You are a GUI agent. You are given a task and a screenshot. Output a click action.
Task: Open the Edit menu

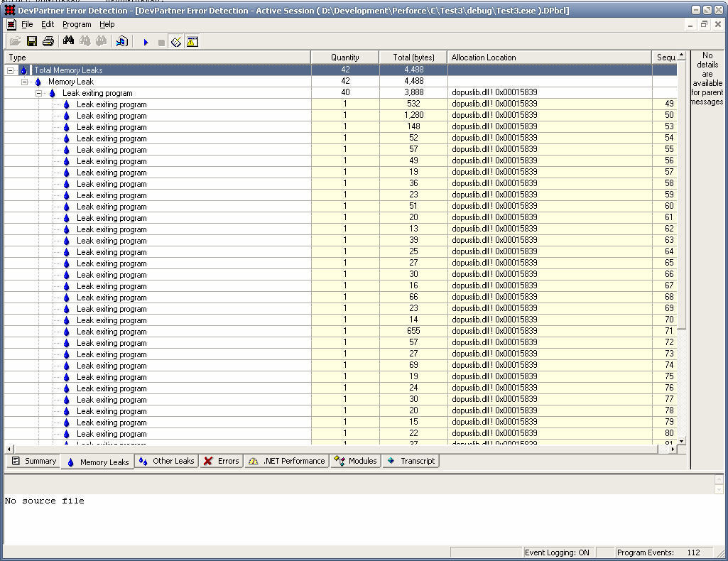[48, 24]
